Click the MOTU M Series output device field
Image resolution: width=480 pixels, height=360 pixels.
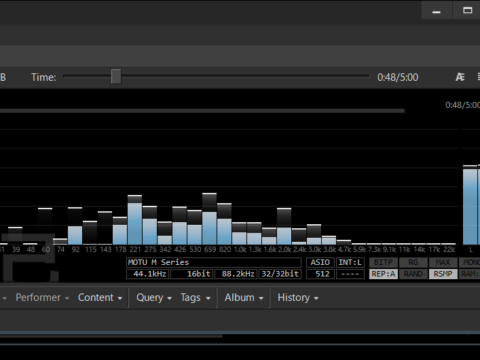[x=214, y=262]
